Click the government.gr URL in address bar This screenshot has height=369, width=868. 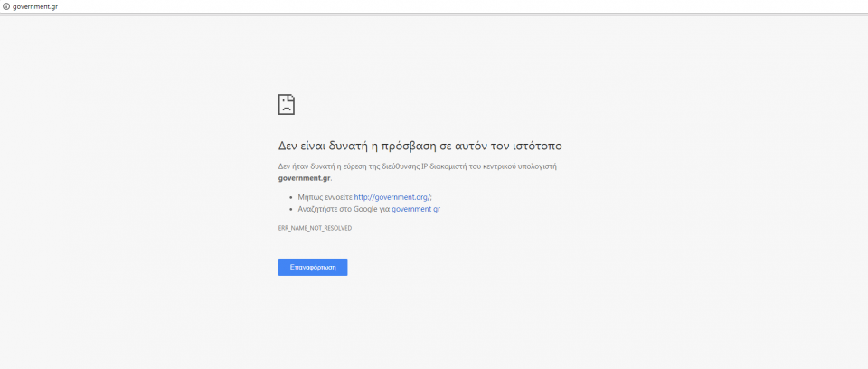coord(35,6)
